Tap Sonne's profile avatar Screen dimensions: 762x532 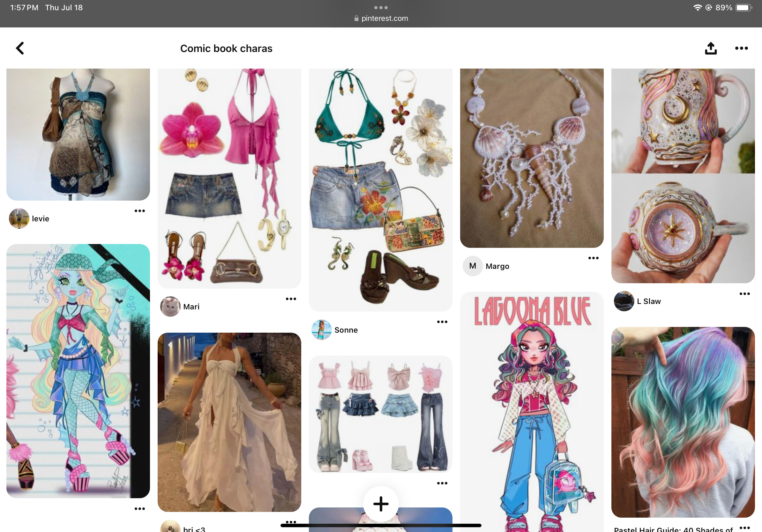(322, 330)
